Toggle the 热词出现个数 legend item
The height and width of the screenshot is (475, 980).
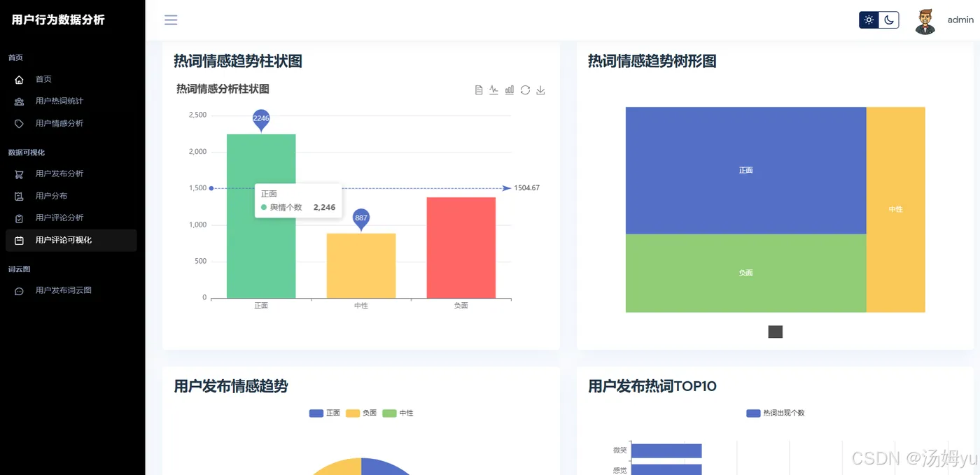coord(776,413)
